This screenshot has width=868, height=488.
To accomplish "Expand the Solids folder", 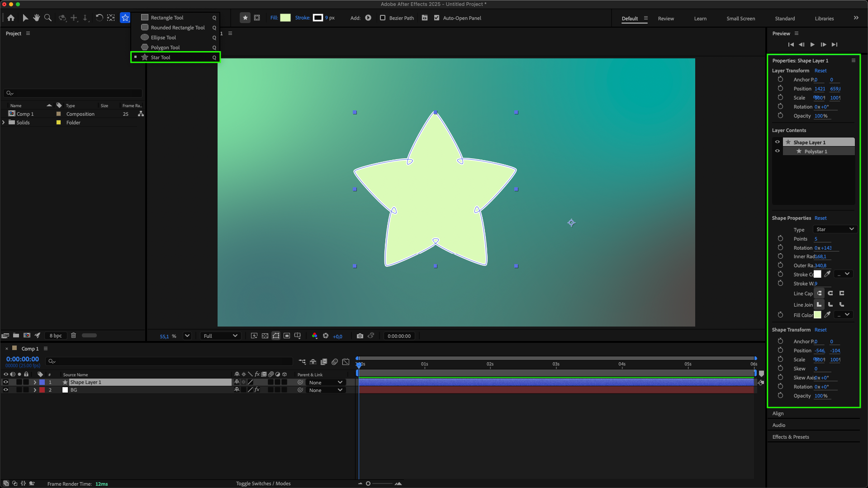I will 4,123.
